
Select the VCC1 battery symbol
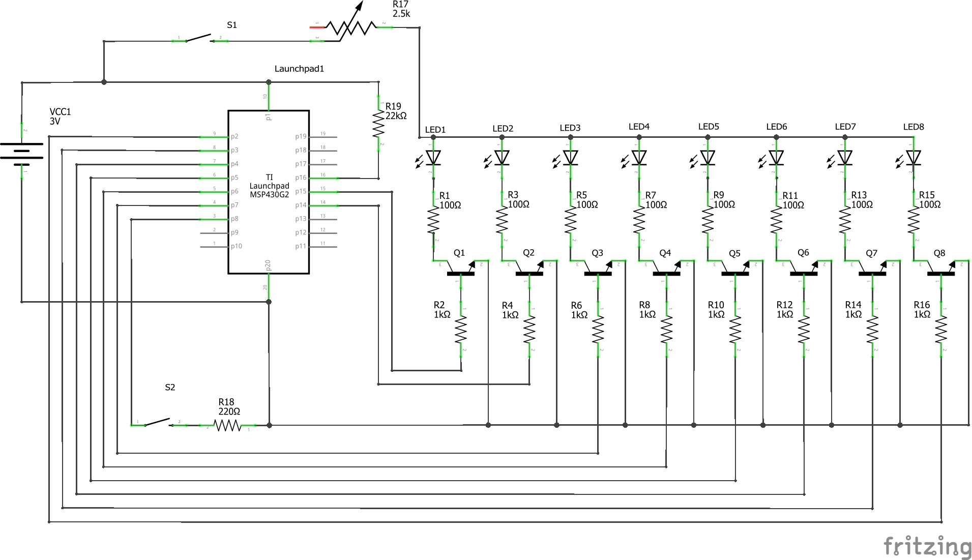tap(21, 151)
